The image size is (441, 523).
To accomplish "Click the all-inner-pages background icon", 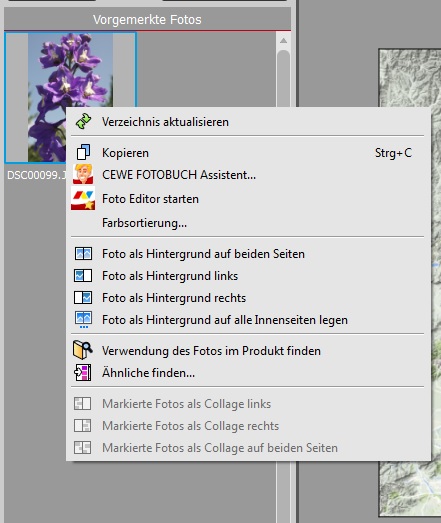I will (83, 320).
